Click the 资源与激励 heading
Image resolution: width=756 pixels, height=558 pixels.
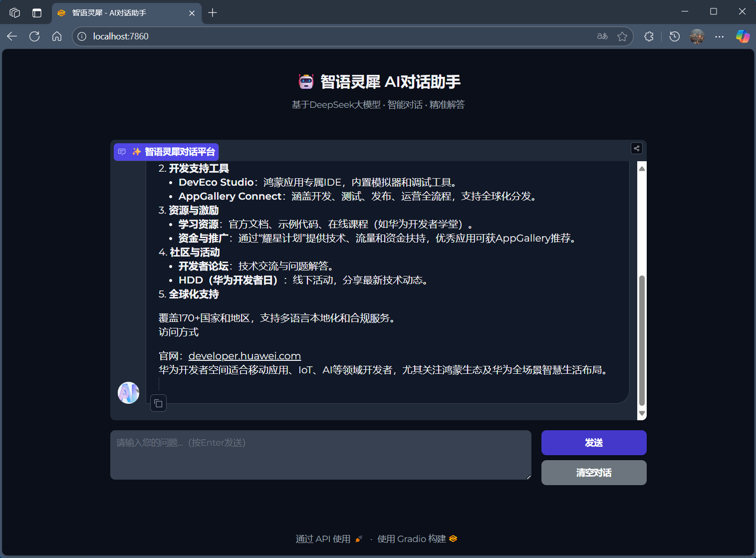tap(194, 211)
